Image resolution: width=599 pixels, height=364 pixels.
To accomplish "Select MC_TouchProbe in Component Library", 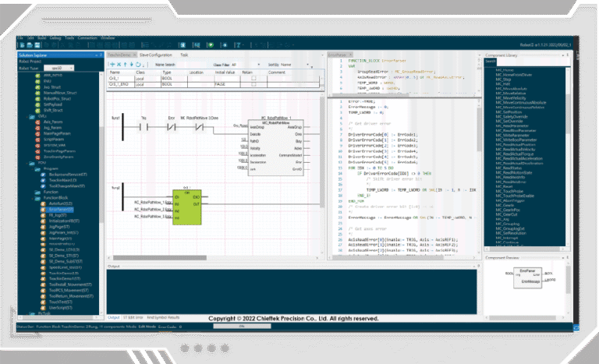I will click(509, 191).
